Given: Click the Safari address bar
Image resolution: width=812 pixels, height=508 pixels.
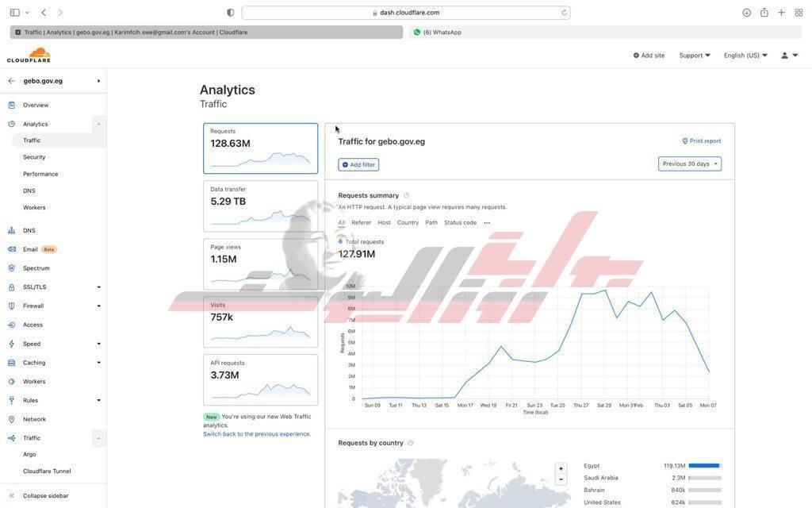Looking at the screenshot, I should tap(405, 13).
